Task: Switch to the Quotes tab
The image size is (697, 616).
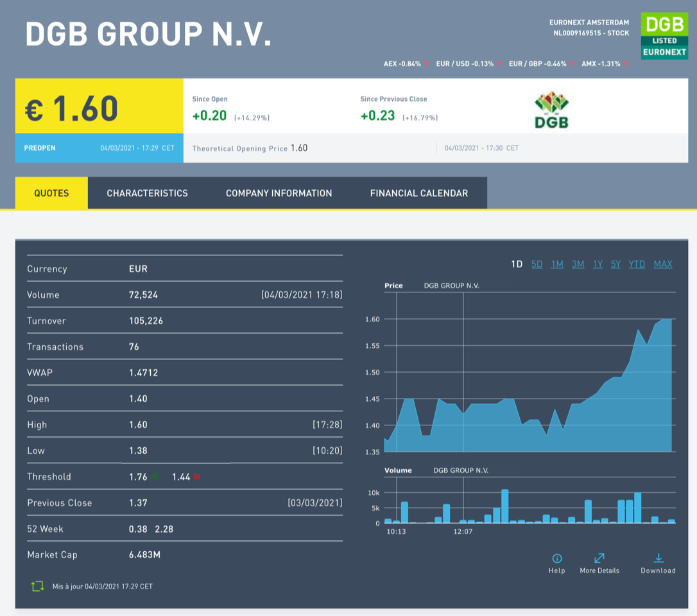Action: pos(51,193)
